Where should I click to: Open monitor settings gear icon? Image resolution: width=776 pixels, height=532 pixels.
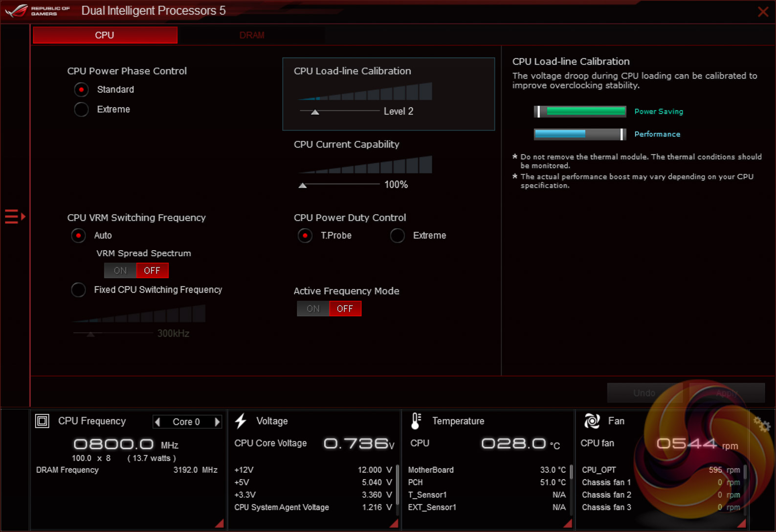coord(761,424)
